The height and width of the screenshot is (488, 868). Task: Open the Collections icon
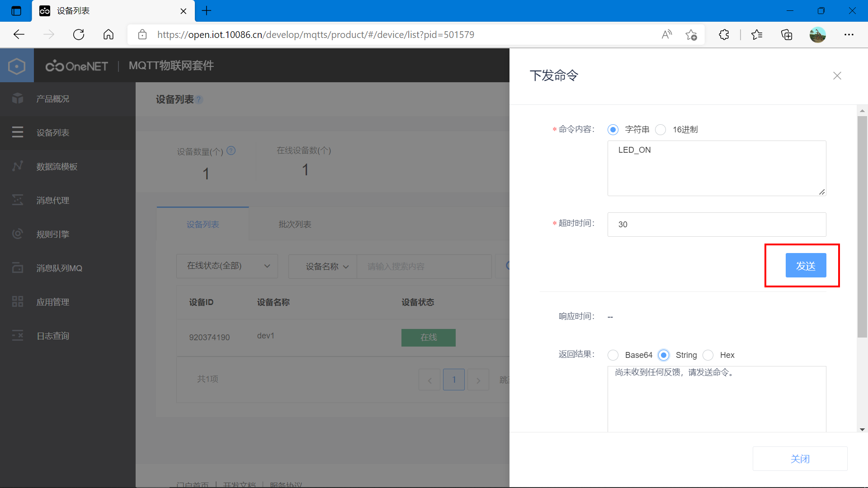(787, 35)
